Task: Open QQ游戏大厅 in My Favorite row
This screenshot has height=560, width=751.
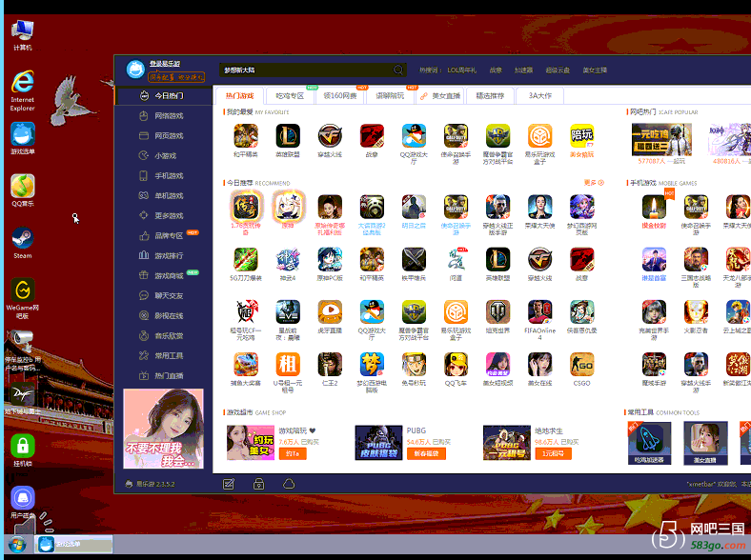Action: (414, 136)
